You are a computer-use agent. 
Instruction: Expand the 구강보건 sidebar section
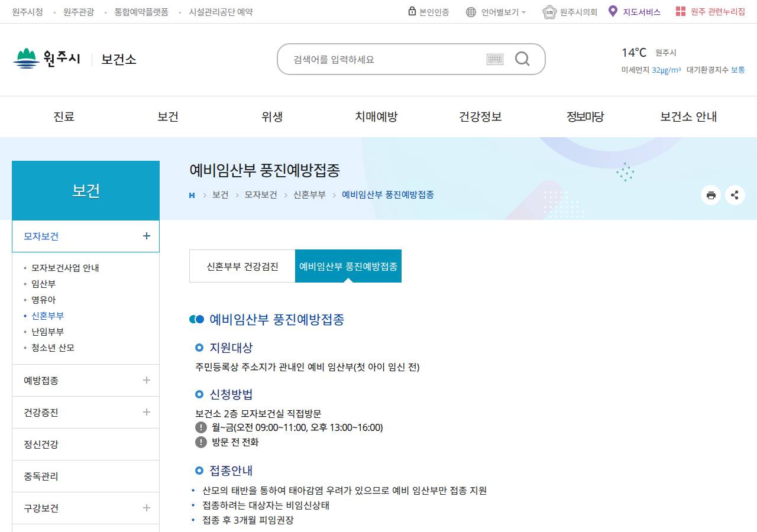click(147, 508)
